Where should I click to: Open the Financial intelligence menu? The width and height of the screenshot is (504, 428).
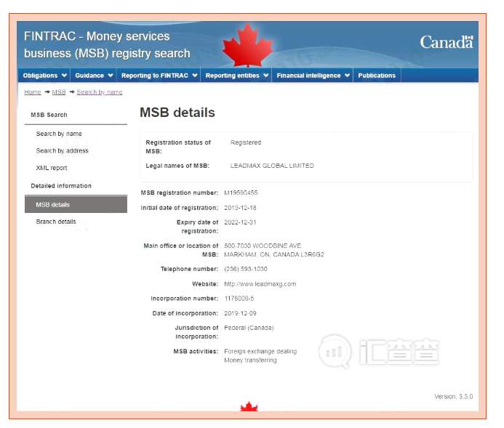(x=313, y=76)
